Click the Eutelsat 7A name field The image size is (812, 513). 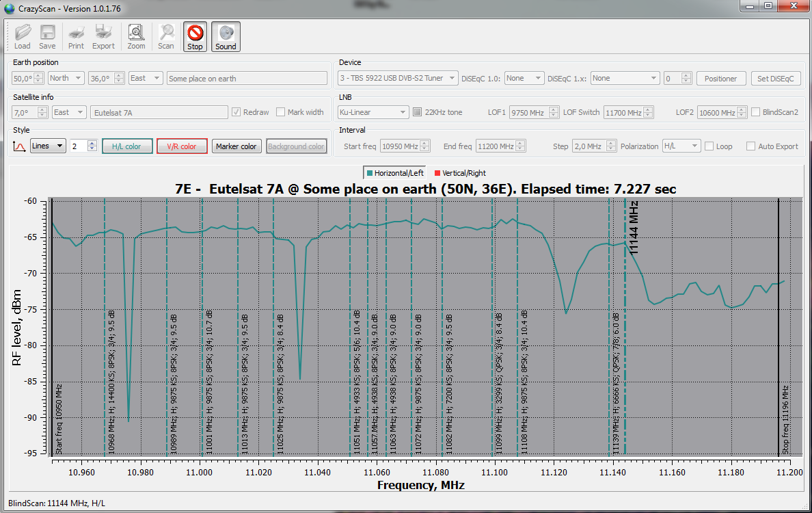159,112
